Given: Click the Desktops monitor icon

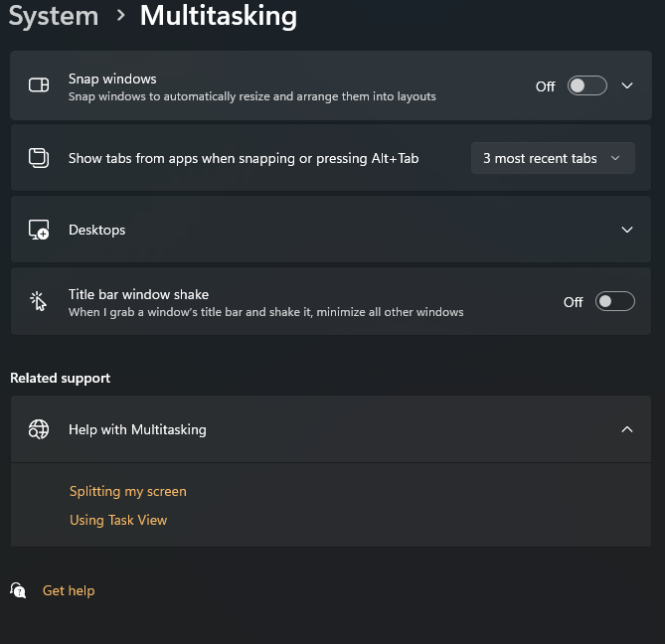Looking at the screenshot, I should 39,230.
